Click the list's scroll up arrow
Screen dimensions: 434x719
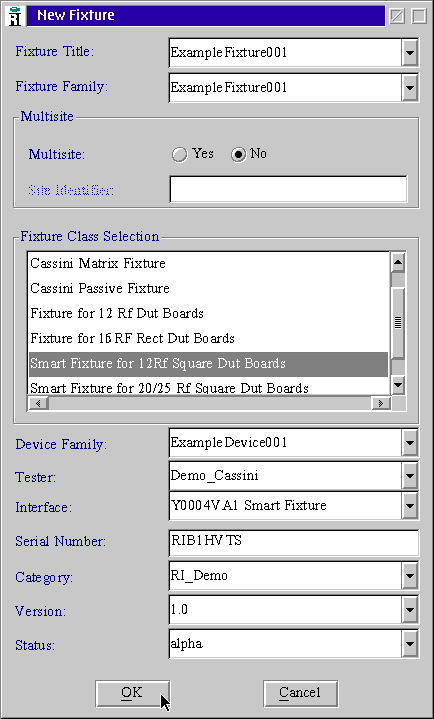397,263
